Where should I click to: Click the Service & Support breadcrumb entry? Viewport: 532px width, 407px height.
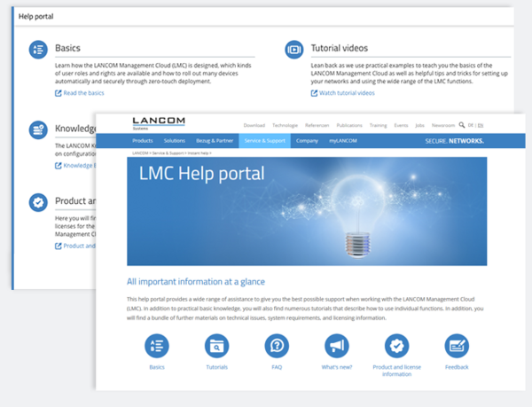168,153
